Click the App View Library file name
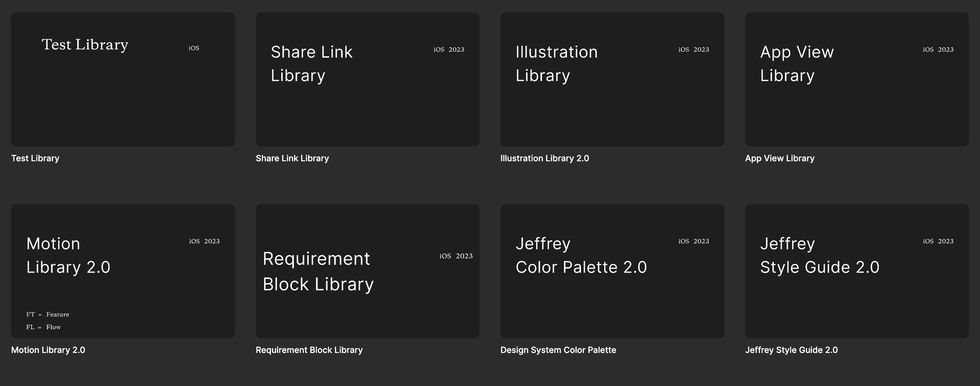The width and height of the screenshot is (980, 386). 779,158
